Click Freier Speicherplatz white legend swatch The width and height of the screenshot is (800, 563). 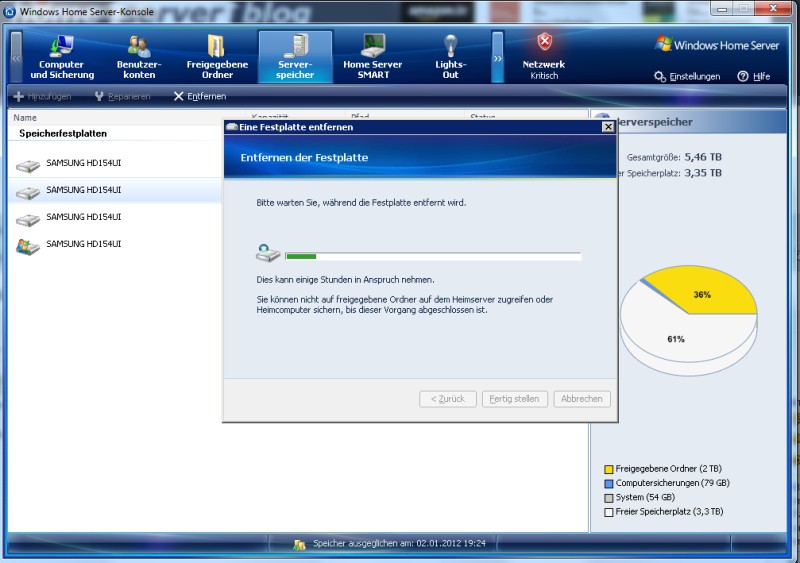pyautogui.click(x=608, y=512)
